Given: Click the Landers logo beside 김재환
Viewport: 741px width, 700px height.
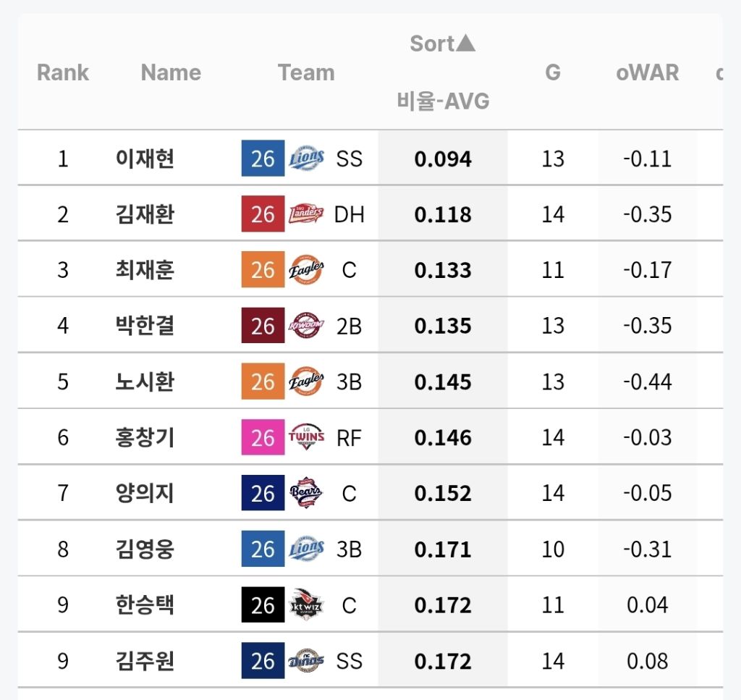Looking at the screenshot, I should pos(306,214).
